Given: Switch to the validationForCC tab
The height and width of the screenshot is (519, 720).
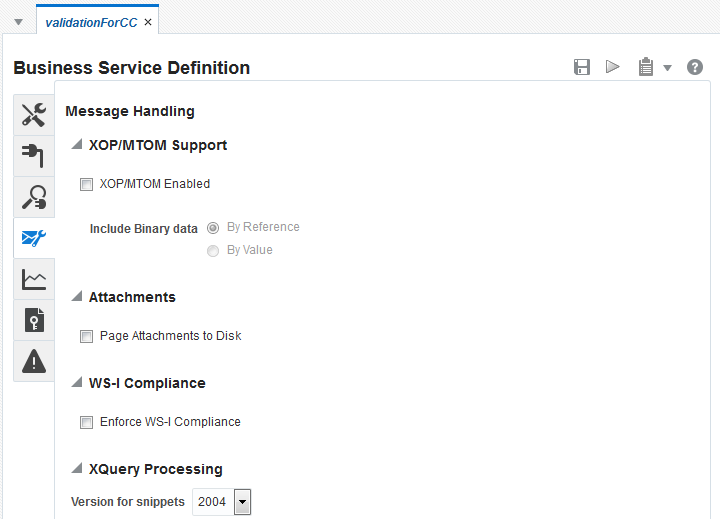Looking at the screenshot, I should coord(91,21).
